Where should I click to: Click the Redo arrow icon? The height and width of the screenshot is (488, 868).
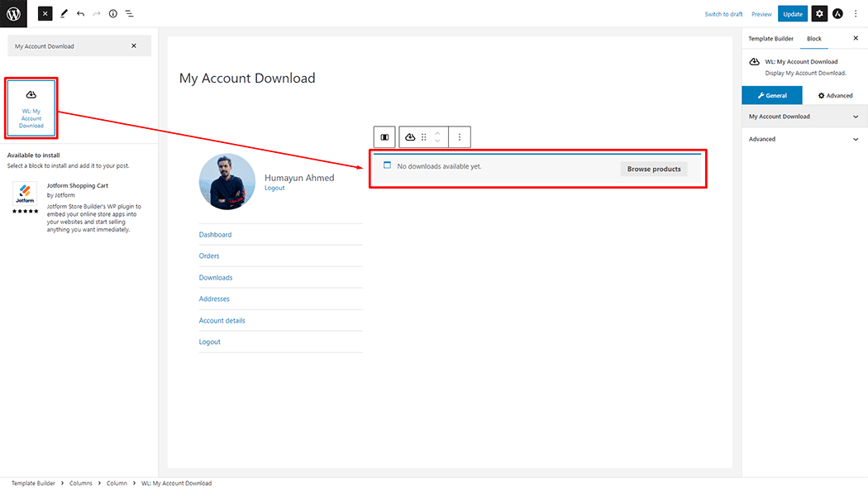pos(97,13)
